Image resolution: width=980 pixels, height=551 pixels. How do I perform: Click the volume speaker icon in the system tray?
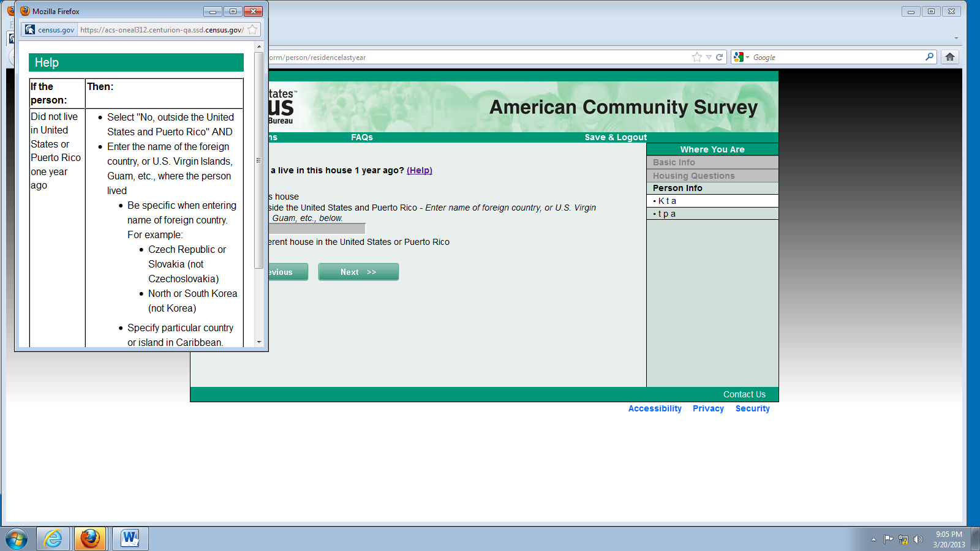point(918,539)
